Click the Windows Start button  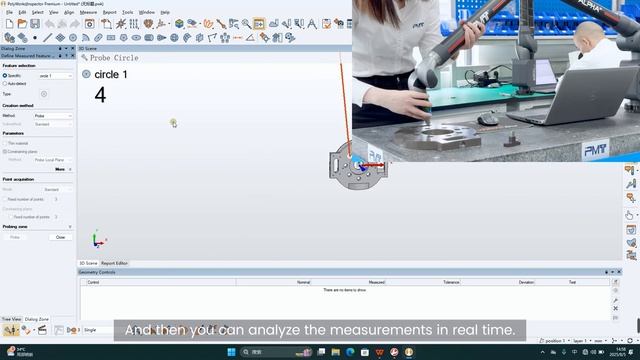(231, 352)
